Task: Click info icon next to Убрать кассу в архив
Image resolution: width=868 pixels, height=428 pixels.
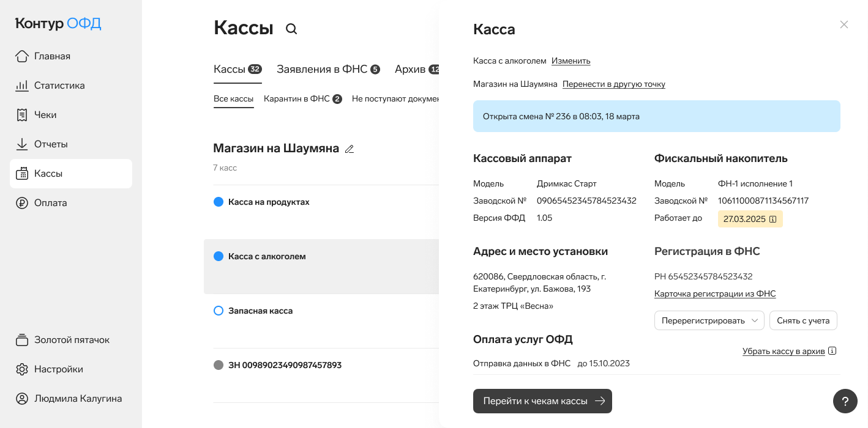Action: point(832,351)
